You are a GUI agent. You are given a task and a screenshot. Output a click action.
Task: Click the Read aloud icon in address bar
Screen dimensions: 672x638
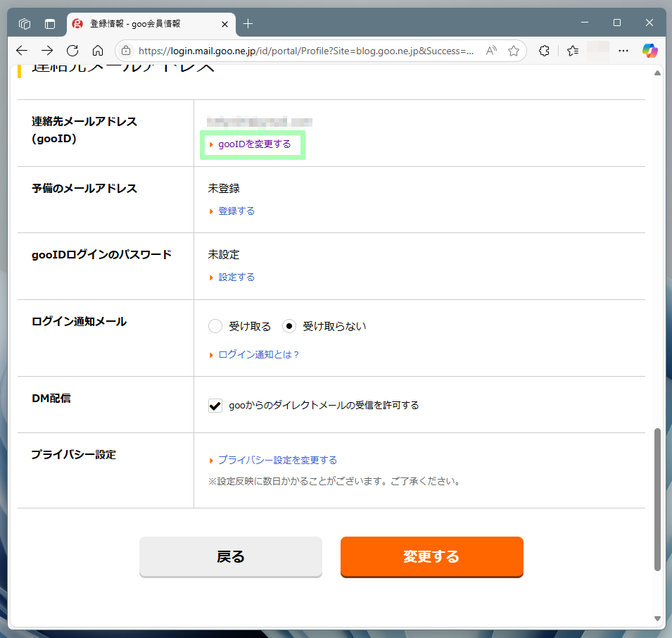tap(492, 51)
